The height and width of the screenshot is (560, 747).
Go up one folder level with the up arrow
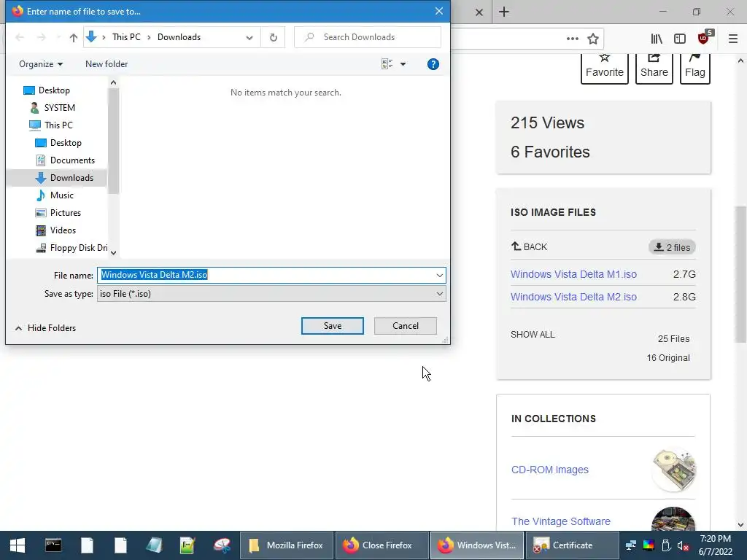[74, 37]
